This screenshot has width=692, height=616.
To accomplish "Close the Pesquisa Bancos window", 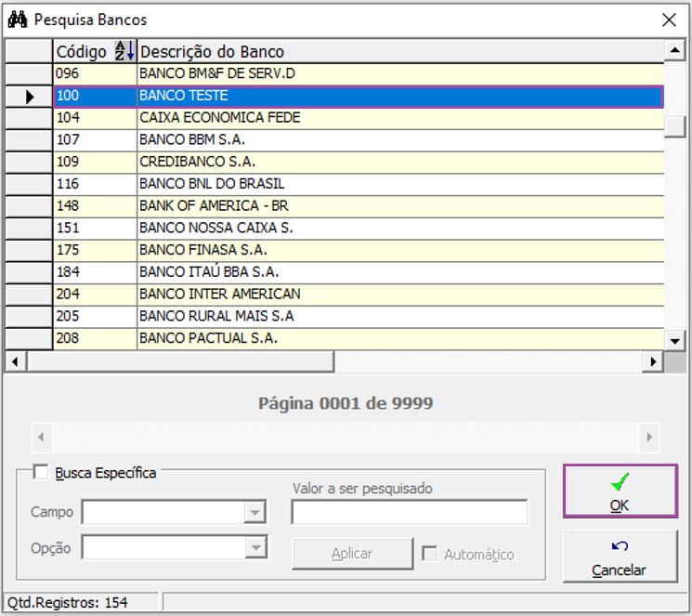I will (669, 20).
